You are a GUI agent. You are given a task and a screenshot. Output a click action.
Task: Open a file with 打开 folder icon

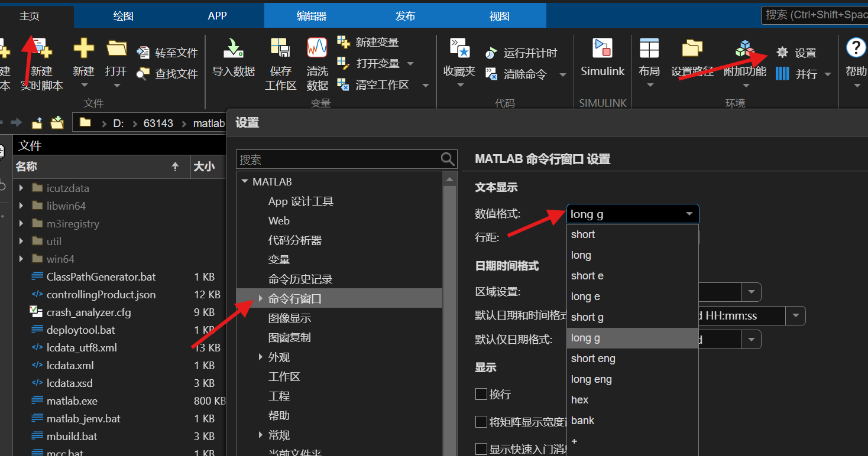pos(116,48)
